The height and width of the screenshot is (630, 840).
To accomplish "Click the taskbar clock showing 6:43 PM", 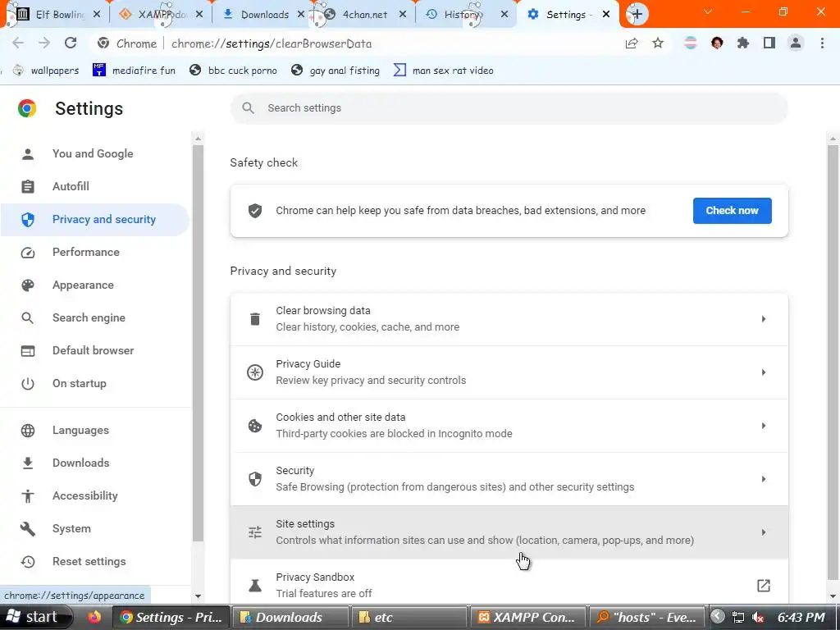I will (x=801, y=617).
